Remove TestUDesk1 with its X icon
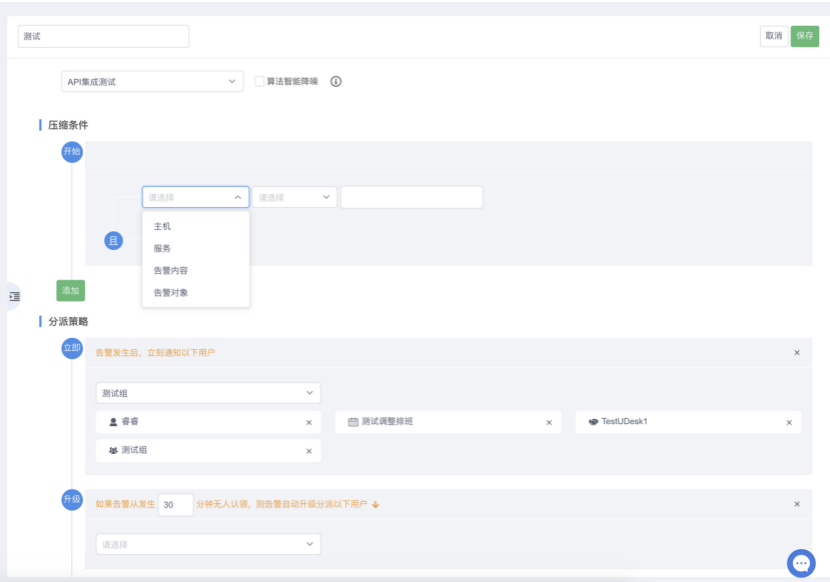830x582 pixels. click(x=789, y=423)
